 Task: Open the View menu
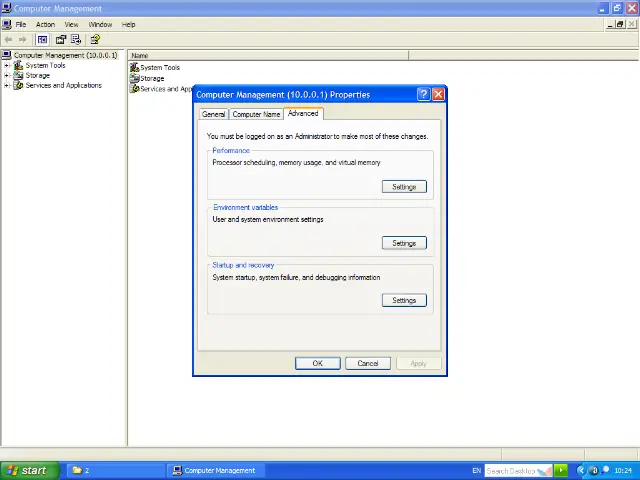pos(71,24)
